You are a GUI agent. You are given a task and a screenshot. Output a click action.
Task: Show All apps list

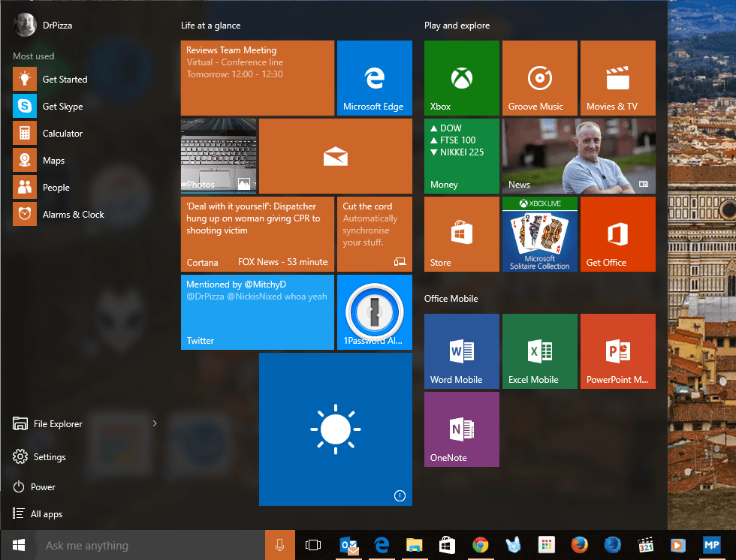[x=38, y=513]
